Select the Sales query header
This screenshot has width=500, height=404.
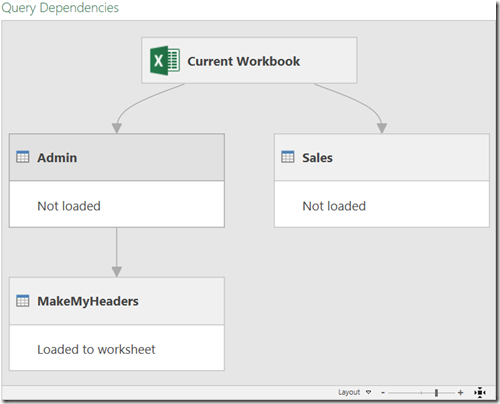click(x=382, y=157)
